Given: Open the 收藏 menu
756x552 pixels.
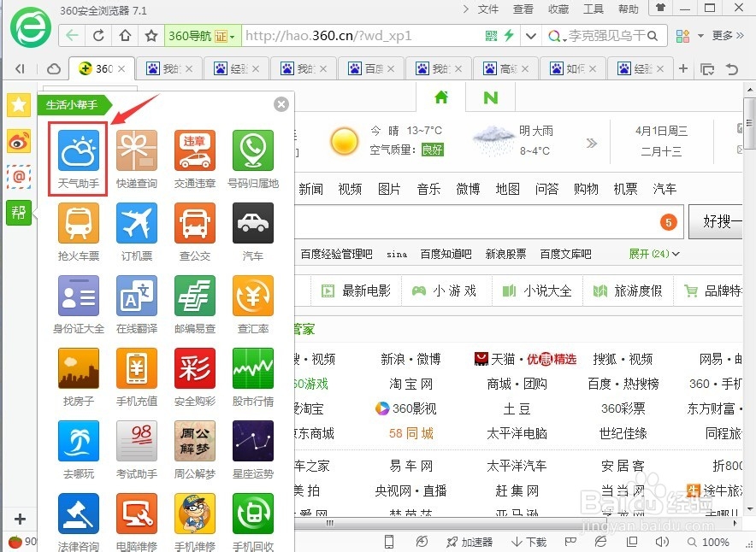Looking at the screenshot, I should pos(558,9).
